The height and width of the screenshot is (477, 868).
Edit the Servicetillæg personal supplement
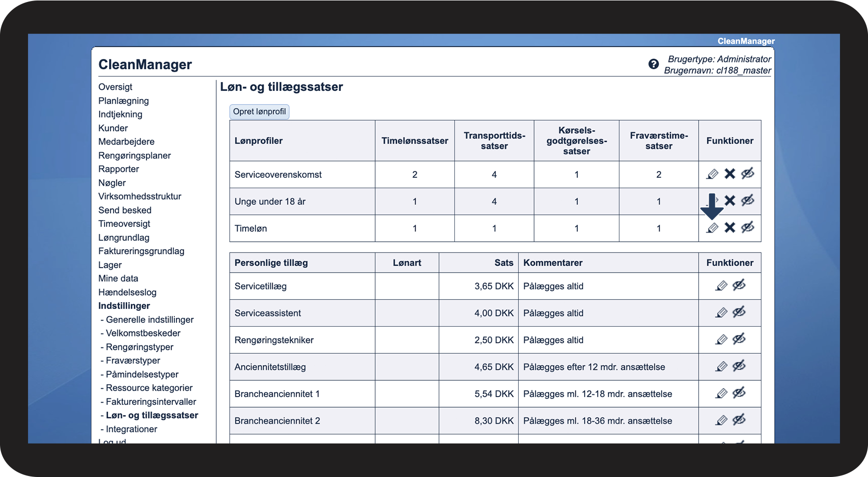point(721,286)
